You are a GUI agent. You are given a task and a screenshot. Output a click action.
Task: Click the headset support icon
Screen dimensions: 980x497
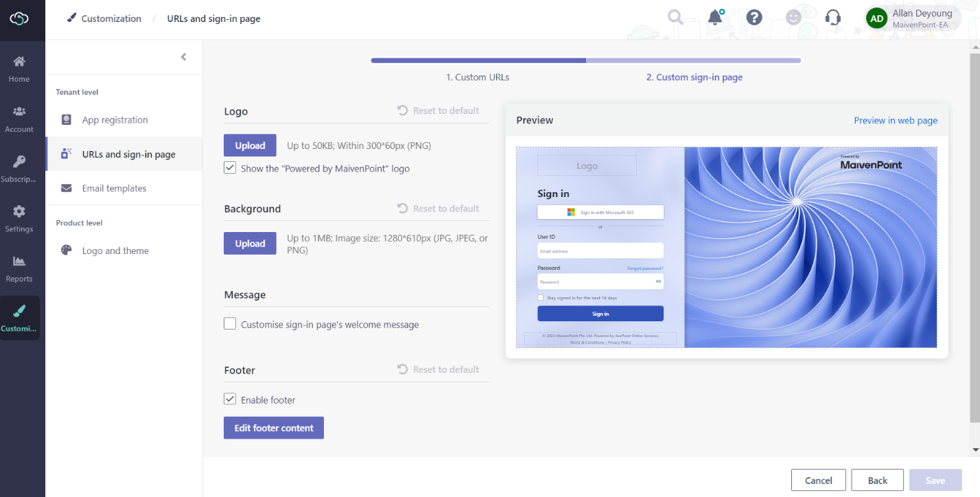pyautogui.click(x=833, y=18)
